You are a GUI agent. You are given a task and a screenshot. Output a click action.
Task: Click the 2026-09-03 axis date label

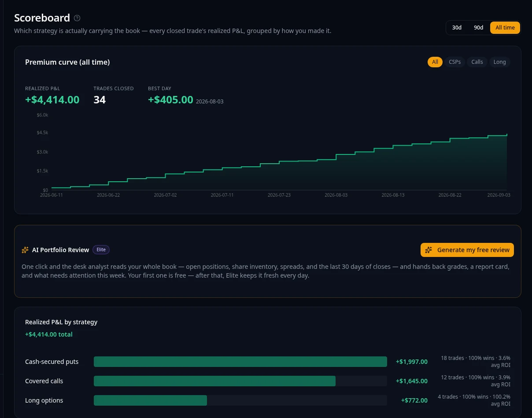[499, 195]
